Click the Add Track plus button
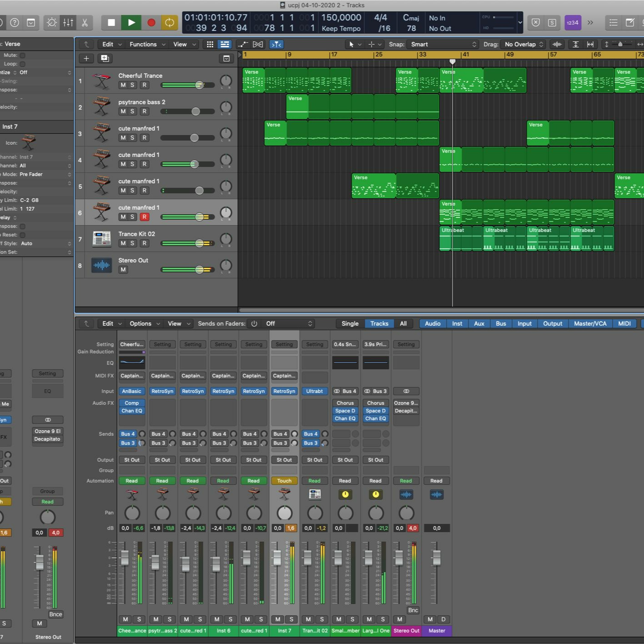The height and width of the screenshot is (644, 644). click(86, 59)
